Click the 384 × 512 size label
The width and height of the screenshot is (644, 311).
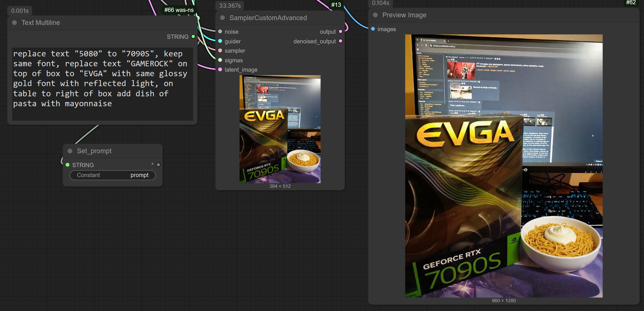tap(280, 186)
